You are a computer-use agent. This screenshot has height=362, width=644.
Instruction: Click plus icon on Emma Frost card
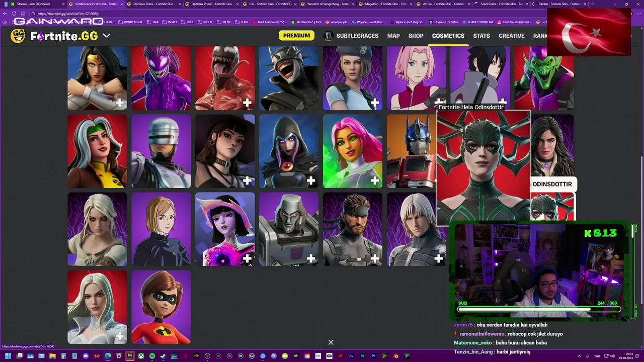[120, 336]
